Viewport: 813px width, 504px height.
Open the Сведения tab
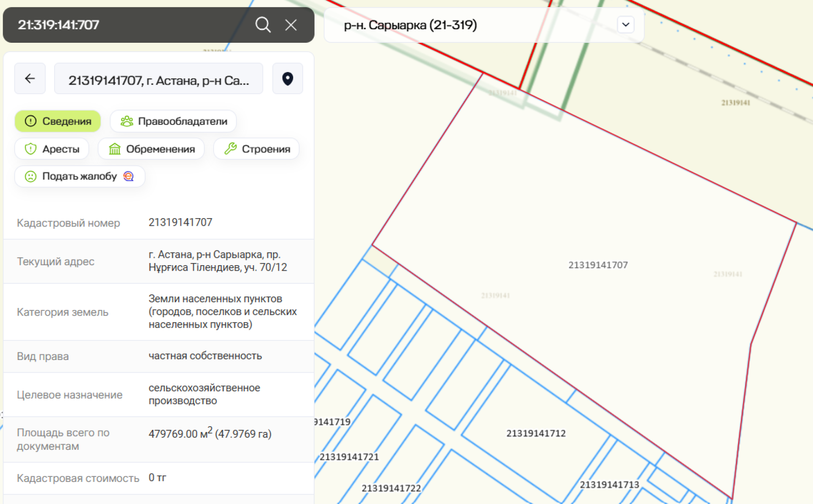pyautogui.click(x=58, y=121)
